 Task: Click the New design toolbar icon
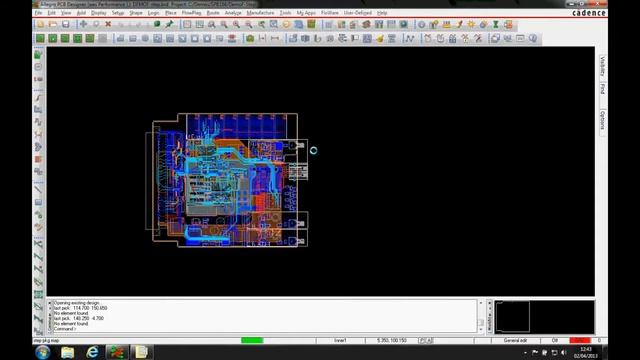pos(40,24)
